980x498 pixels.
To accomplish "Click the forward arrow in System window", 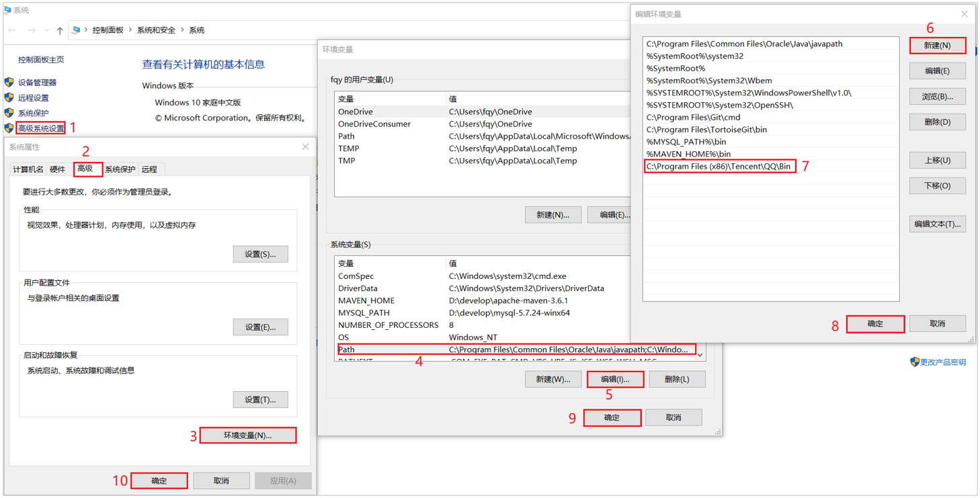I will [31, 30].
